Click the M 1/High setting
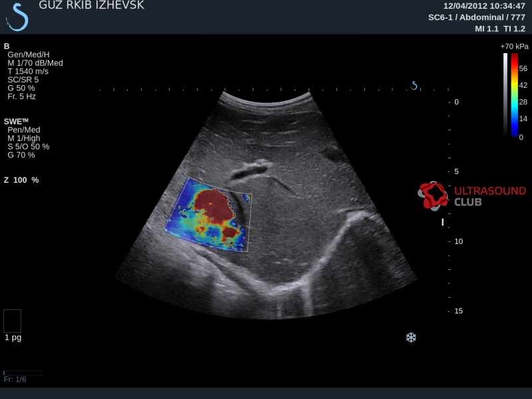Viewport: 532px width, 399px height. [24, 138]
